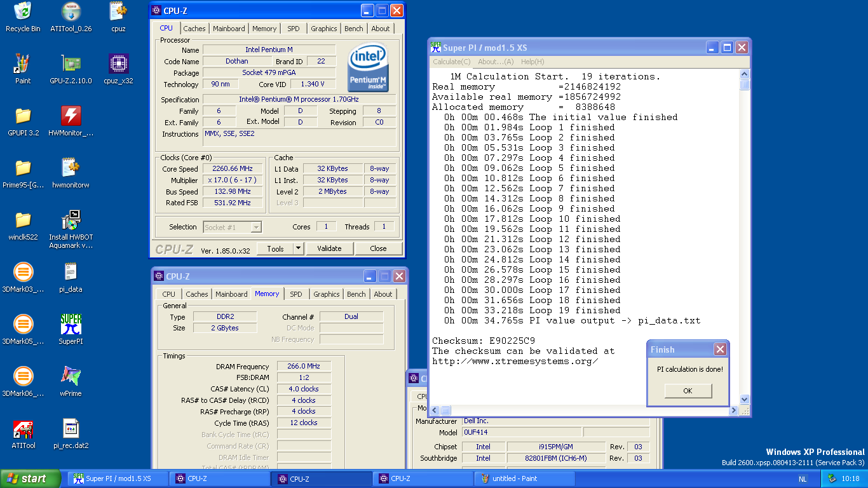Click the Super PI window title icon

pos(435,47)
